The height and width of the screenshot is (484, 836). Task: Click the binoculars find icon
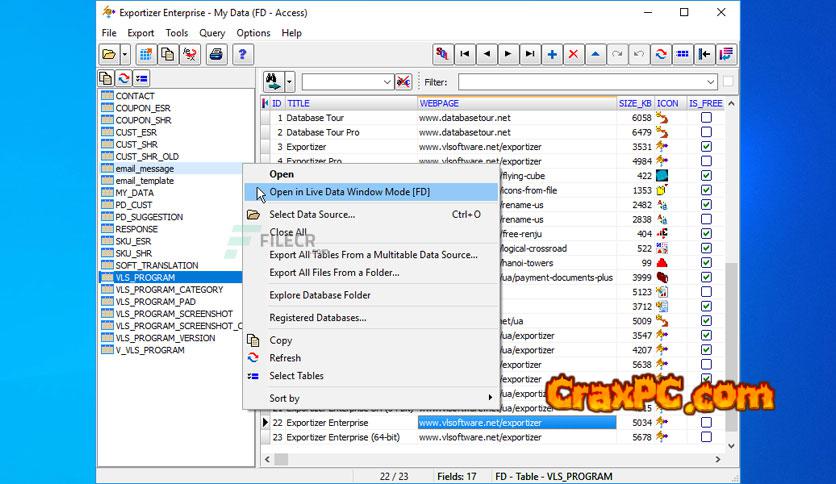click(272, 81)
